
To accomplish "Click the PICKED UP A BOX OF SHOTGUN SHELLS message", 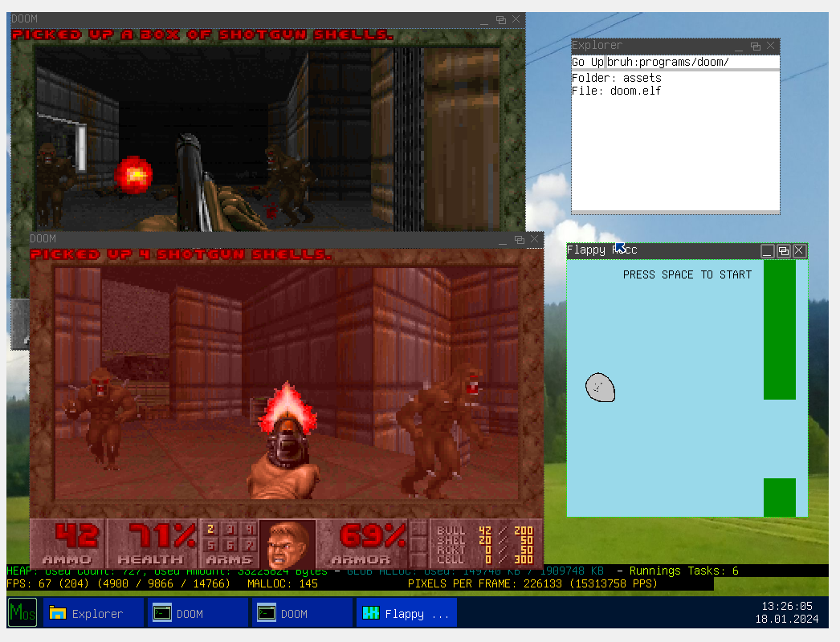I will [202, 35].
